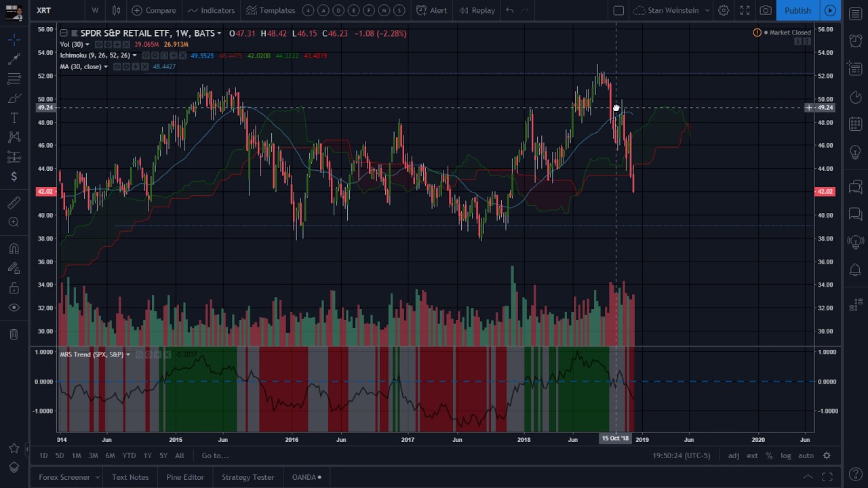The image size is (868, 488).
Task: Open the Text Notes tab
Action: (130, 477)
